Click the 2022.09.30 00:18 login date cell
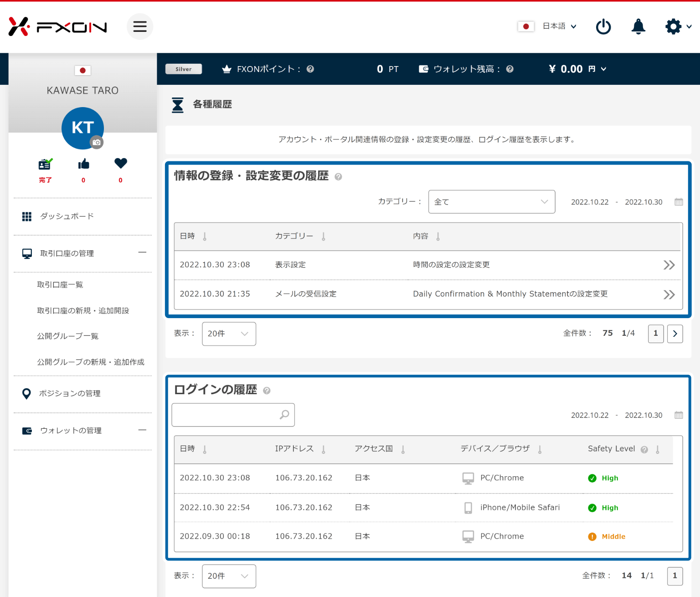This screenshot has height=597, width=700. [215, 536]
